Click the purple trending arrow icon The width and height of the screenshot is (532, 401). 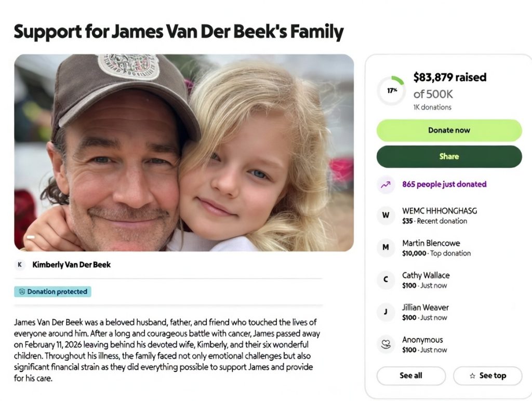tap(385, 184)
